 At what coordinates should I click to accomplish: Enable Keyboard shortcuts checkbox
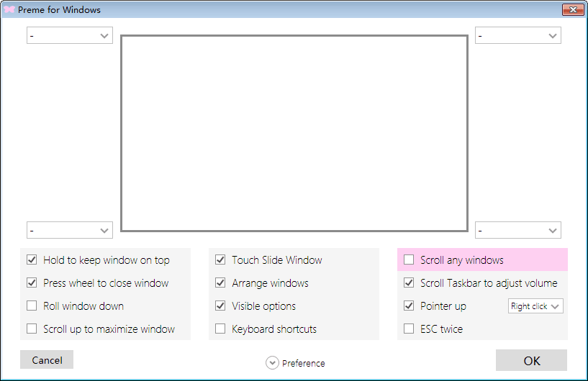click(x=220, y=329)
